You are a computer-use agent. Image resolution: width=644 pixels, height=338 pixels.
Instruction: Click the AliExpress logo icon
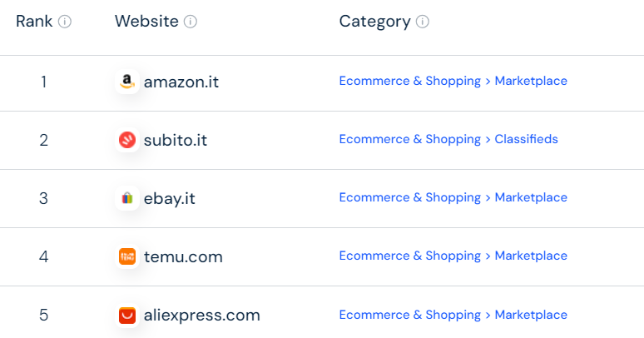tap(127, 316)
